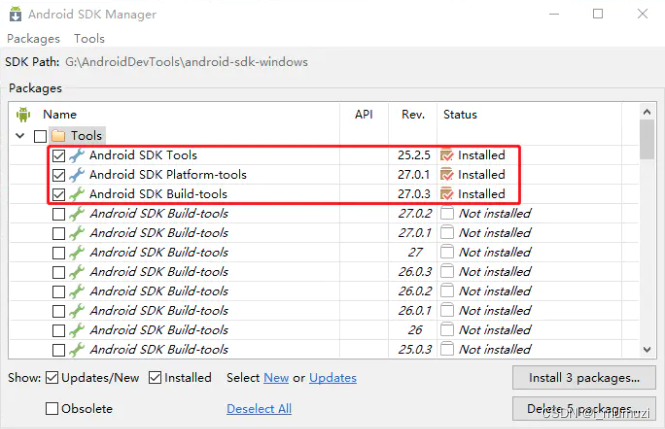
Task: Click the Deselect All link
Action: pos(259,409)
